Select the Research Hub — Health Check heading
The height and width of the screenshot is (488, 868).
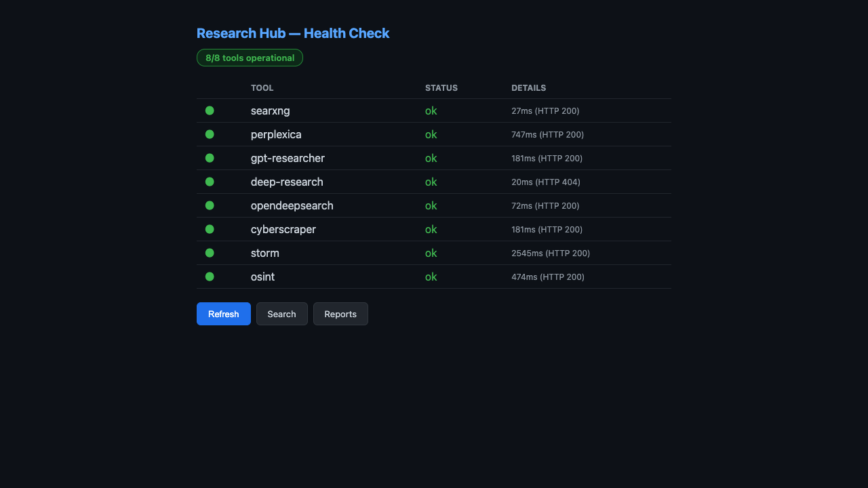click(x=293, y=33)
